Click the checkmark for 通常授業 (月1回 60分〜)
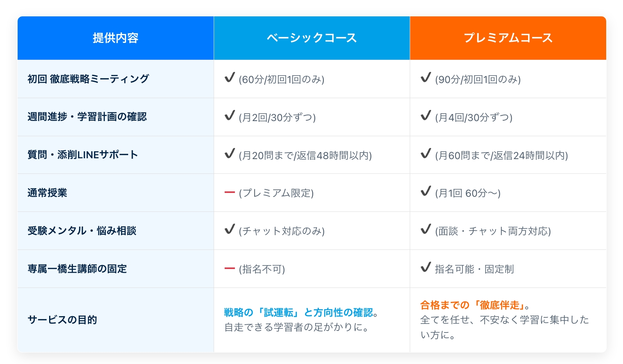623x364 pixels. 426,191
